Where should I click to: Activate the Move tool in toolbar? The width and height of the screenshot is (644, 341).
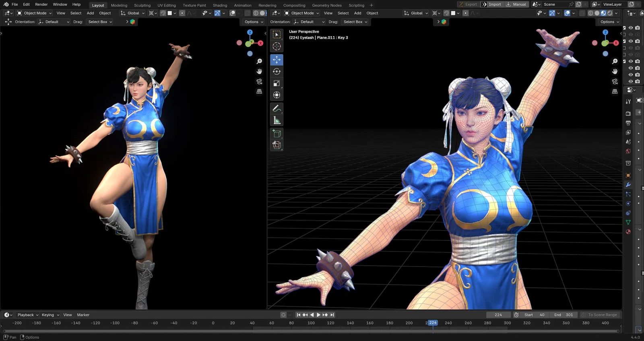(277, 60)
